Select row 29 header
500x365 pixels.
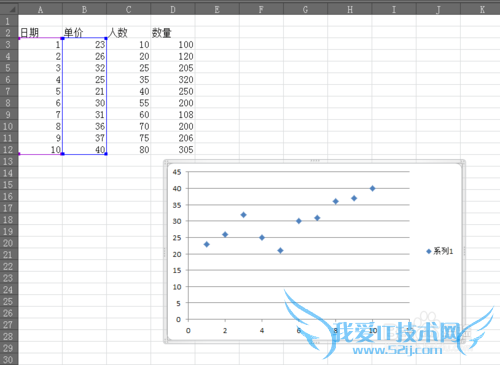[x=9, y=348]
